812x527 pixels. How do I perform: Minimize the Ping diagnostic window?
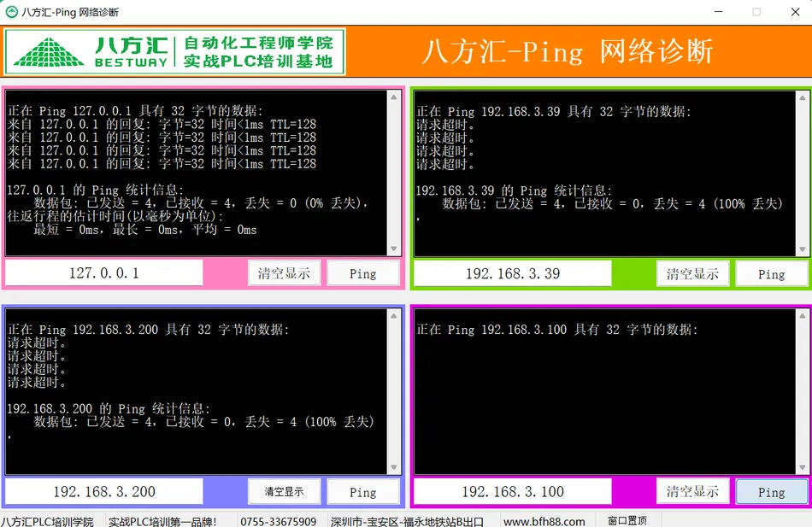coord(718,11)
